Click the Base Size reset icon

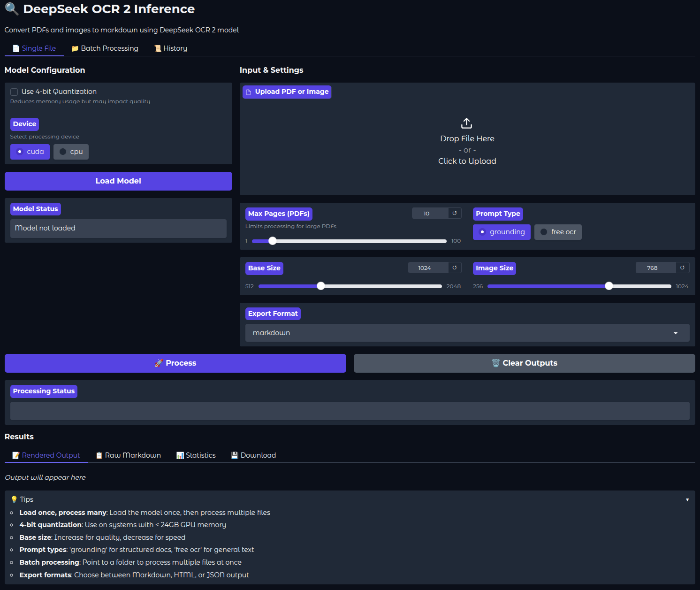tap(454, 268)
